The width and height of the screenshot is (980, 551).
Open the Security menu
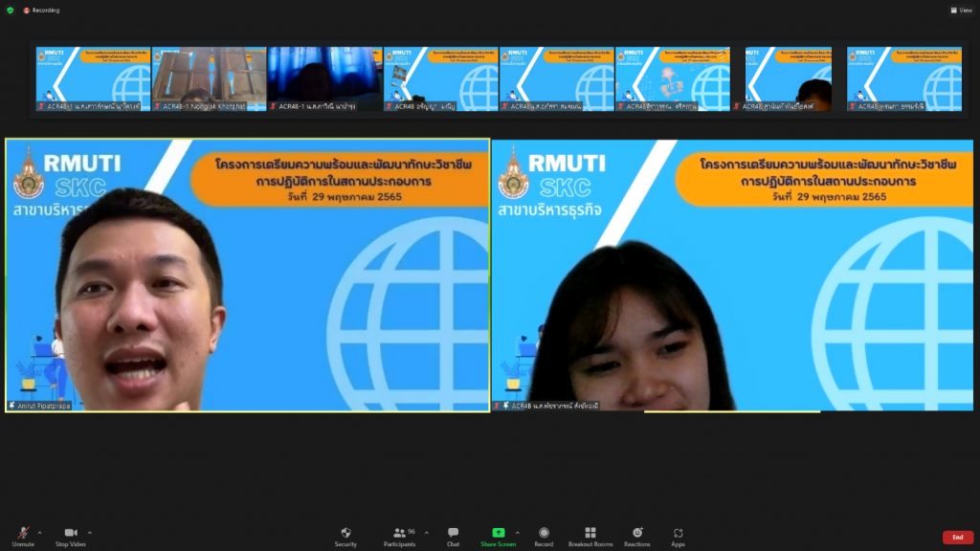pos(345,536)
